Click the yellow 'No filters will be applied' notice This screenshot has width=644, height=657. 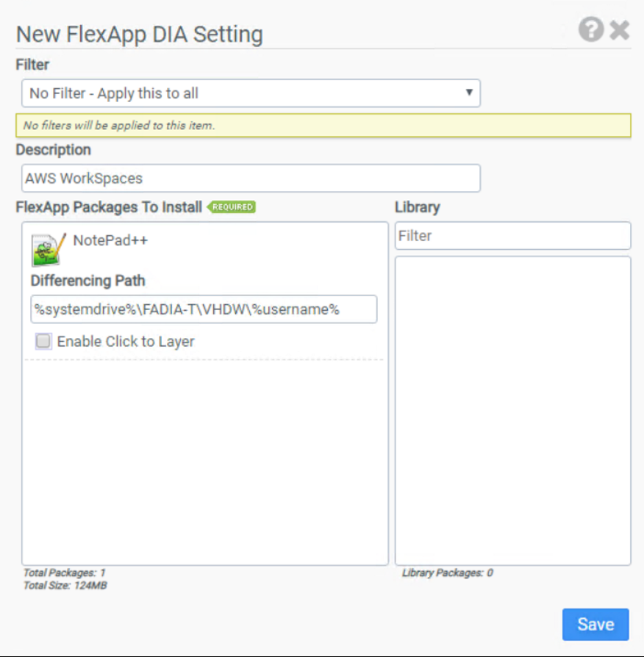point(323,126)
